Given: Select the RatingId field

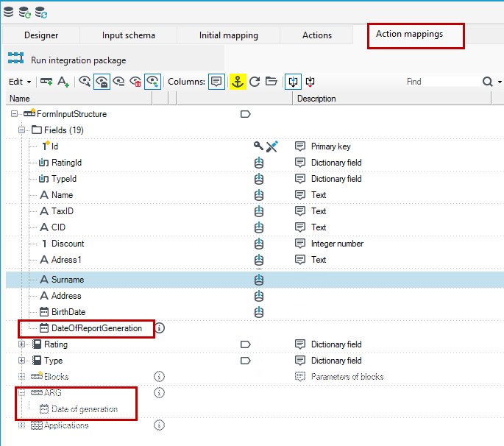Looking at the screenshot, I should 66,163.
